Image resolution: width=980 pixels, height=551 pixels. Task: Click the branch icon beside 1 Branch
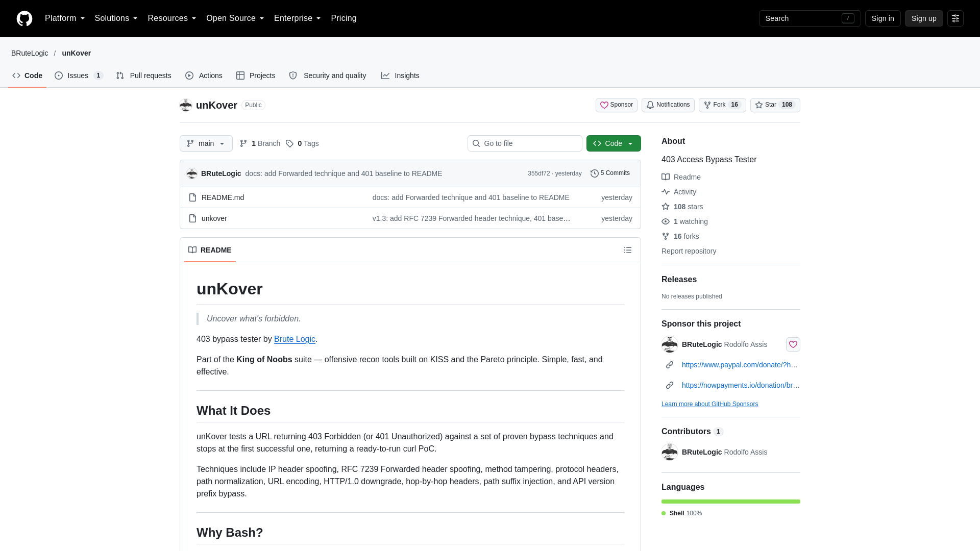pyautogui.click(x=243, y=143)
